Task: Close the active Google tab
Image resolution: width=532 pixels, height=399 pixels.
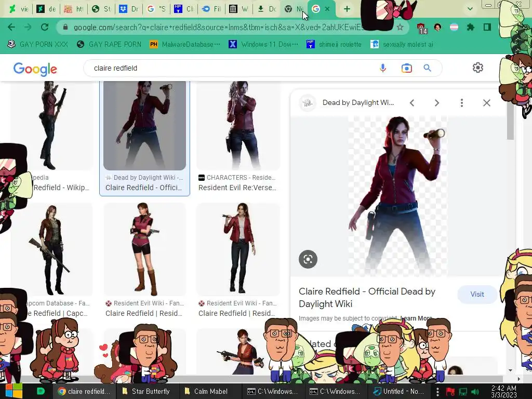Action: (327, 9)
